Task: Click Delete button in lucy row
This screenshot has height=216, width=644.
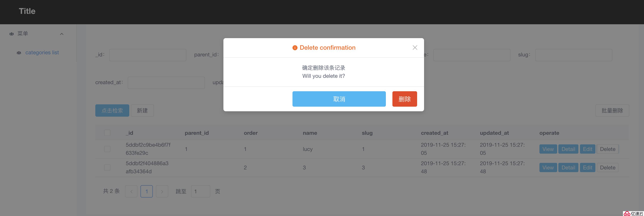Action: (608, 149)
